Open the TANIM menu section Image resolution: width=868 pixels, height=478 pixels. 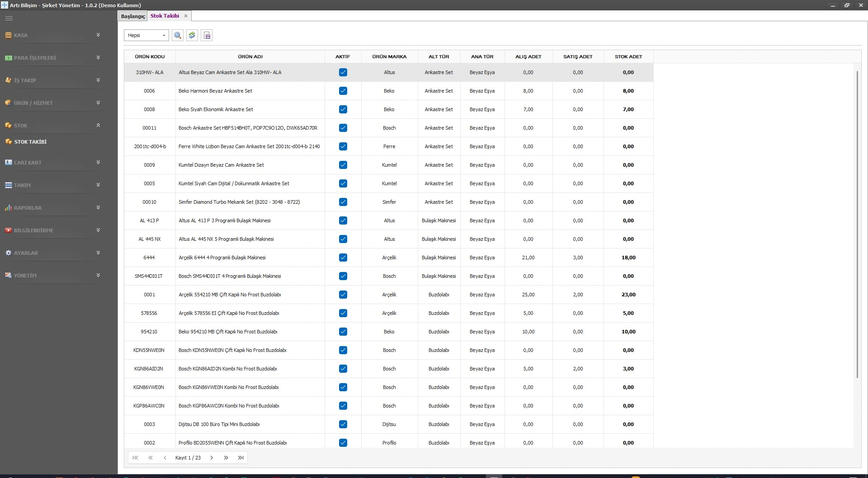pos(22,185)
